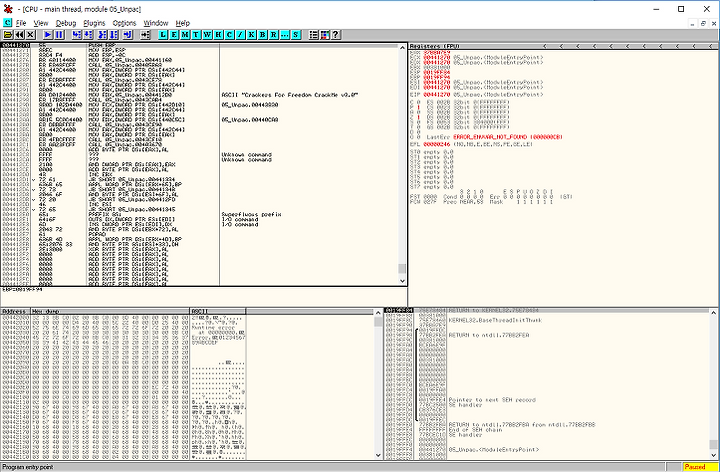The image size is (720, 472).
Task: Click the Execute till return icon
Action: (128, 34)
